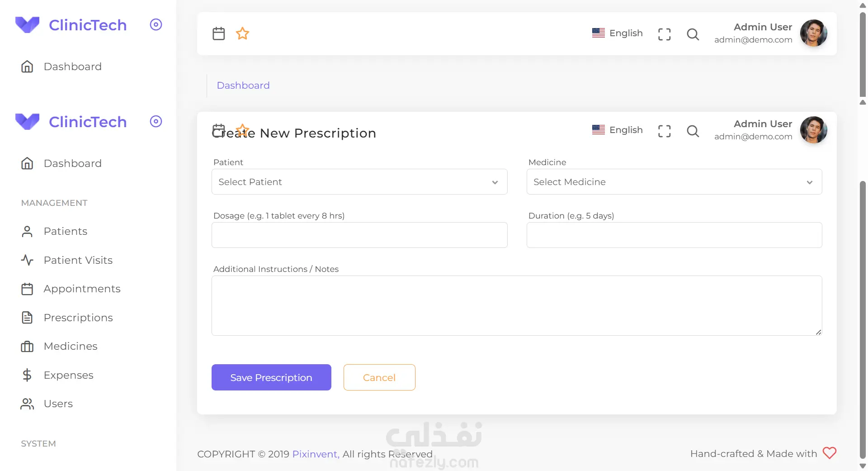
Task: Open the Select Medicine dropdown
Action: (x=674, y=182)
